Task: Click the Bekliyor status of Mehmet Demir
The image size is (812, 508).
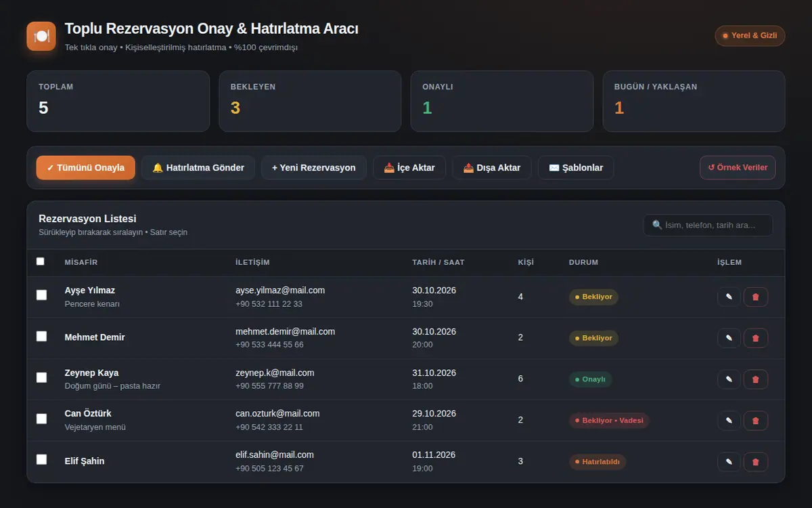Action: pos(593,338)
